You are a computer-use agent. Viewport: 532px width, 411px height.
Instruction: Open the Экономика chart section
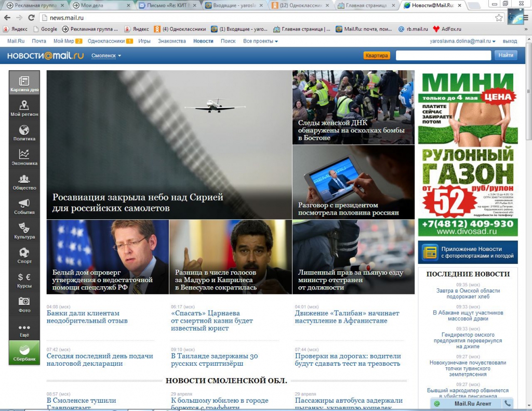click(24, 157)
